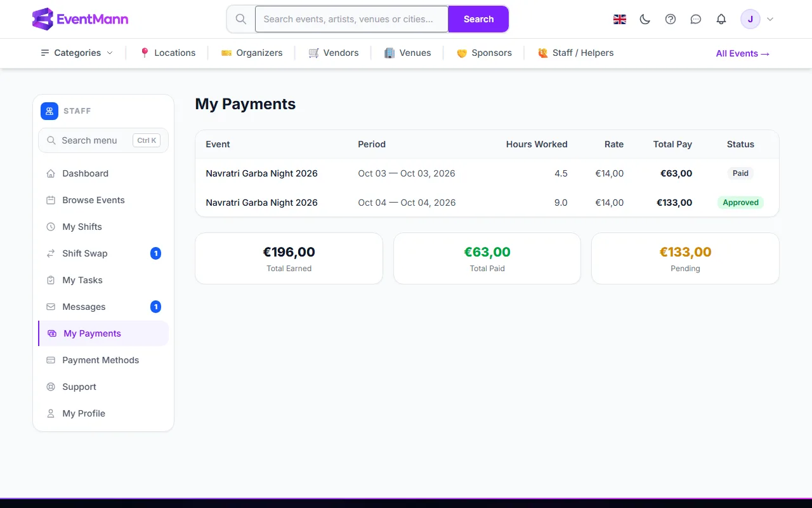The width and height of the screenshot is (812, 508).
Task: Open the Vendors menu item
Action: tap(334, 53)
